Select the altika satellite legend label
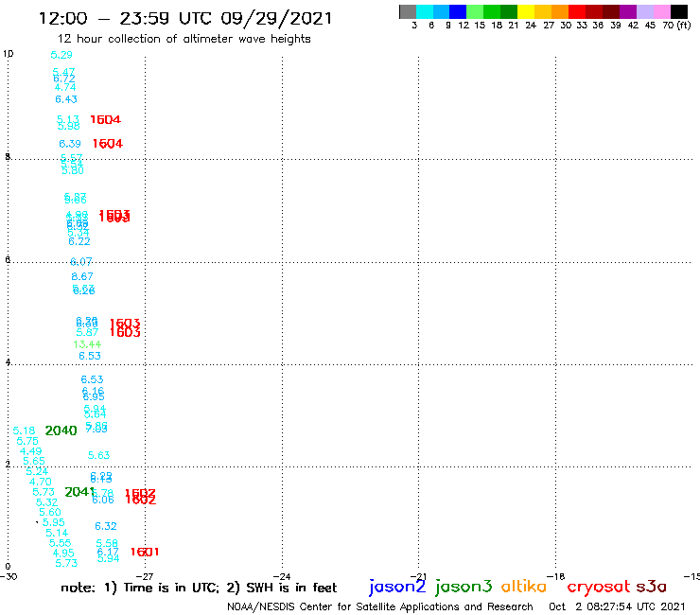This screenshot has height=615, width=700. coord(523,586)
